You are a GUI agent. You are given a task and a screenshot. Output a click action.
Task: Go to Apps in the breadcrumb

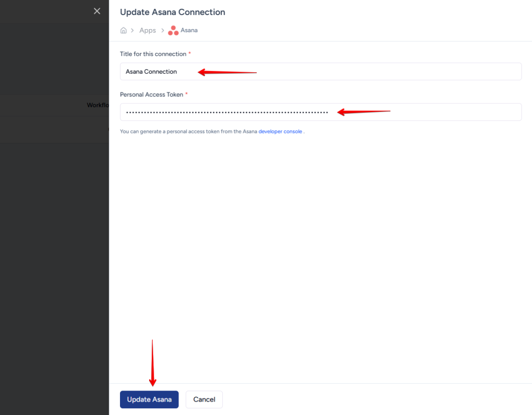[x=148, y=31]
